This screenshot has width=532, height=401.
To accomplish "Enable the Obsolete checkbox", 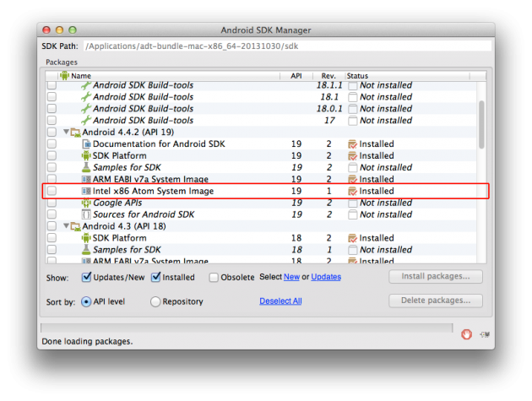I will pos(214,277).
